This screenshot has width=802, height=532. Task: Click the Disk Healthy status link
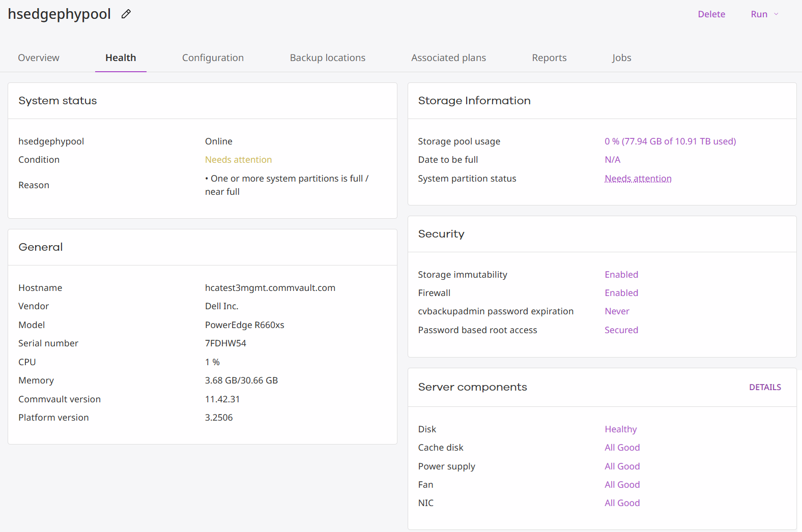tap(620, 429)
